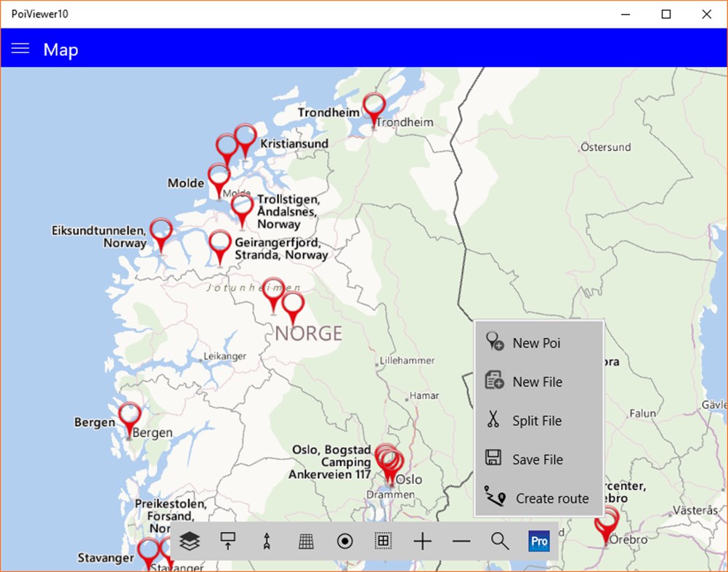728x572 pixels.
Task: Click the blue Pro badge
Action: coord(539,541)
